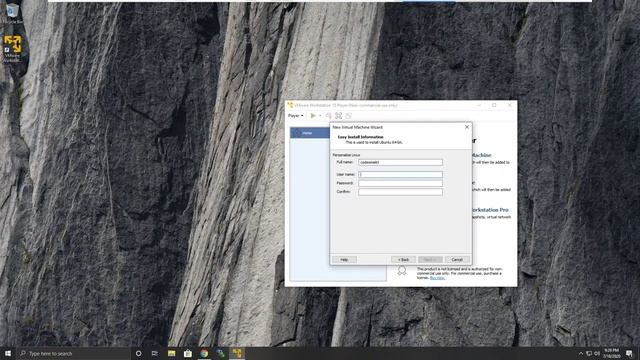This screenshot has width=640, height=360.
Task: Click the taskbar search box
Action: click(x=73, y=353)
